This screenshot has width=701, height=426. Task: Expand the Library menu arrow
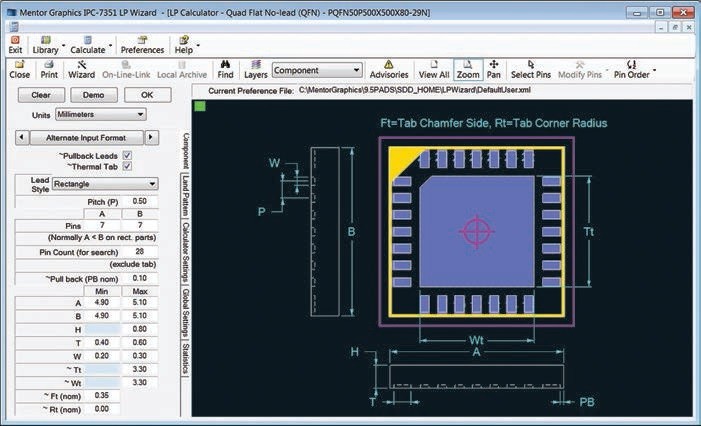63,46
